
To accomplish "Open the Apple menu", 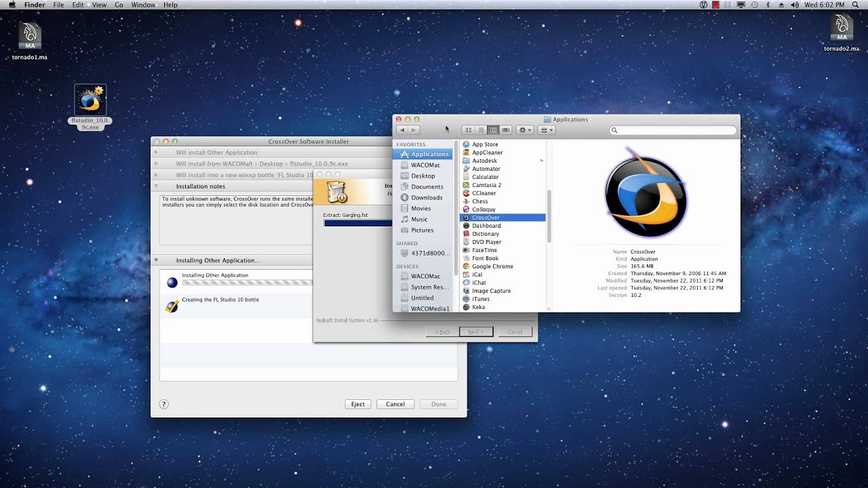I will point(12,5).
